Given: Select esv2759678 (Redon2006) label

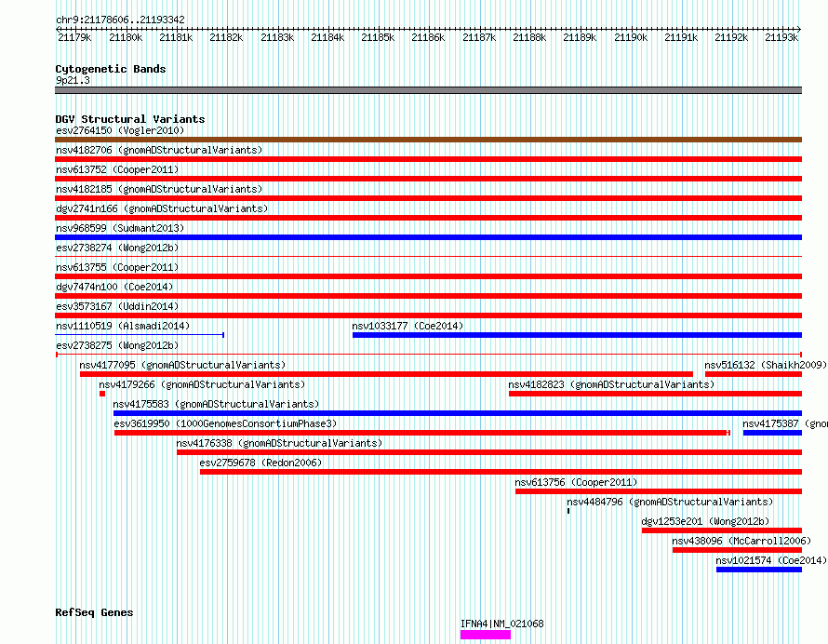Looking at the screenshot, I should coord(260,463).
